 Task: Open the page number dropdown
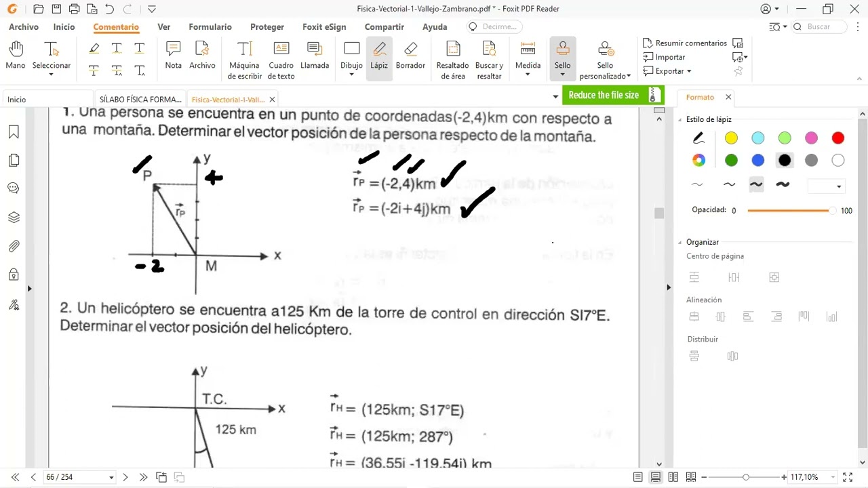coord(111,478)
